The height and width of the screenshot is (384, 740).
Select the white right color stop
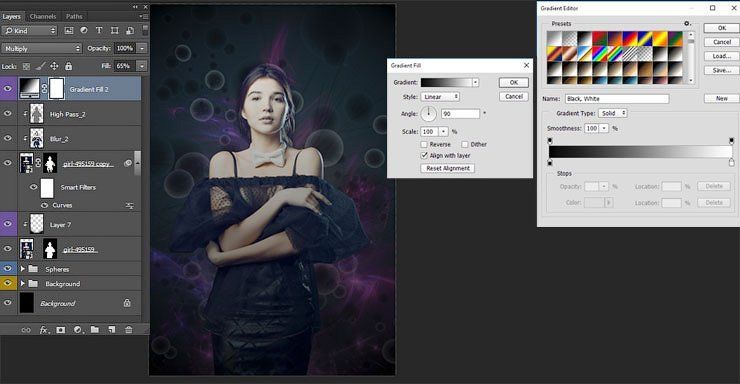[x=732, y=163]
